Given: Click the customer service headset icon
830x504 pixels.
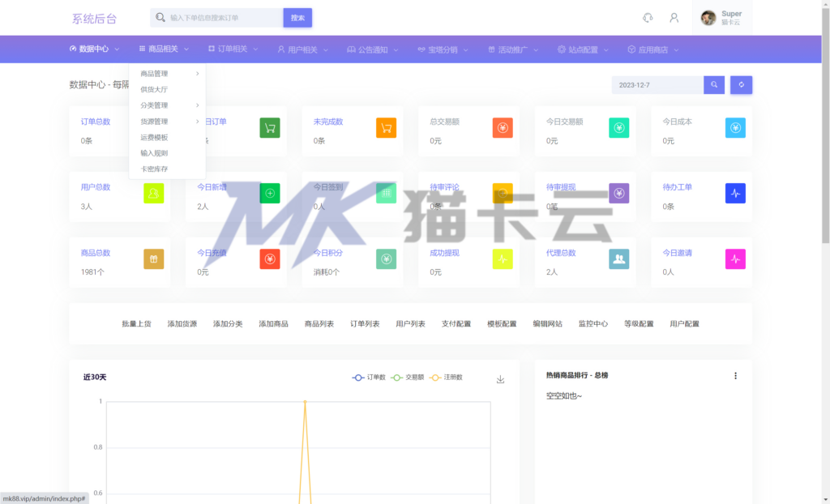Looking at the screenshot, I should [648, 18].
